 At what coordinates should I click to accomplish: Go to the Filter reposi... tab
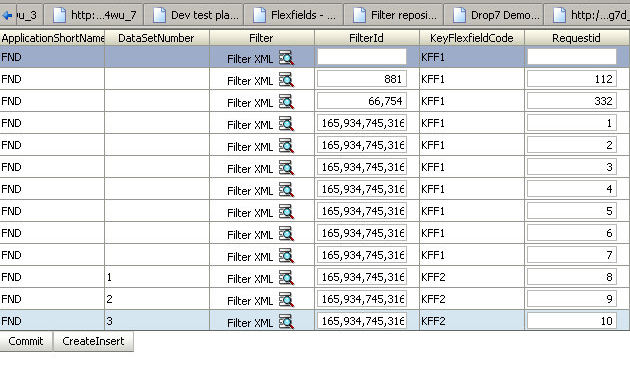pos(394,15)
